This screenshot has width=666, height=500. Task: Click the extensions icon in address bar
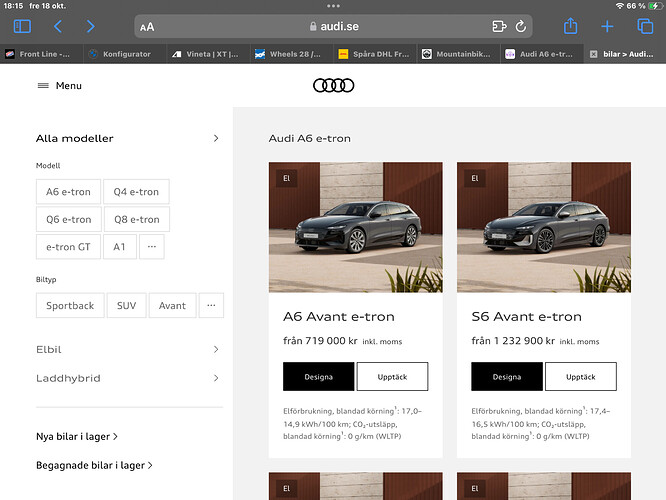(x=499, y=26)
